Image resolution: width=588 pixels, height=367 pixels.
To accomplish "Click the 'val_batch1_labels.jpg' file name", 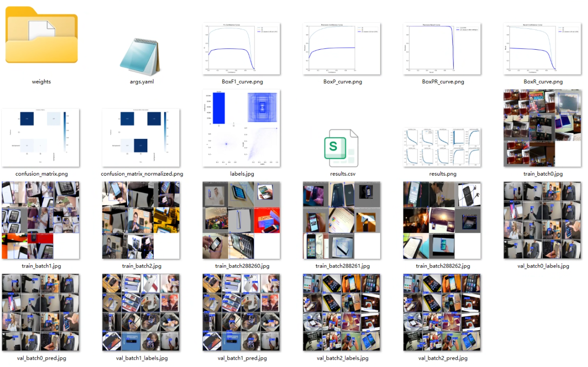I will 142,358.
